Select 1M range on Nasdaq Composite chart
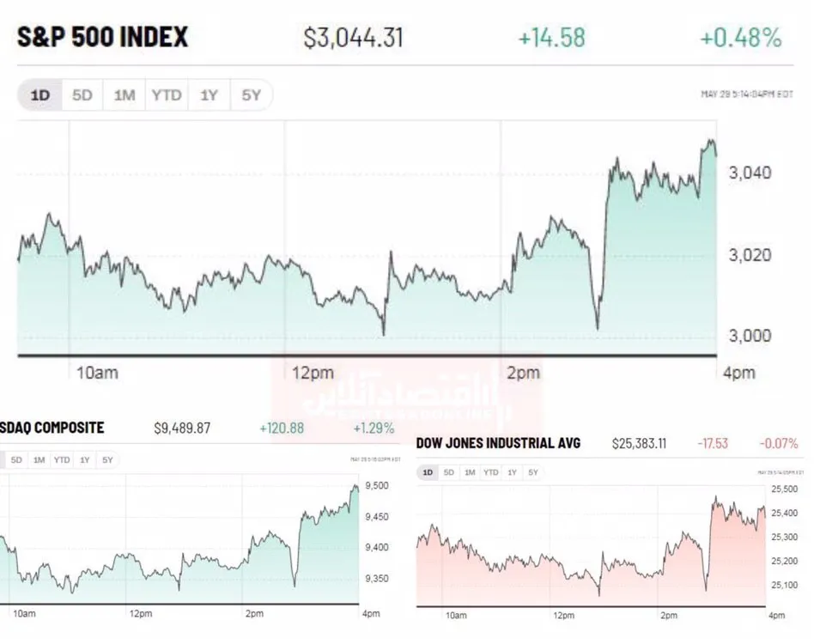This screenshot has width=814, height=644. (39, 459)
